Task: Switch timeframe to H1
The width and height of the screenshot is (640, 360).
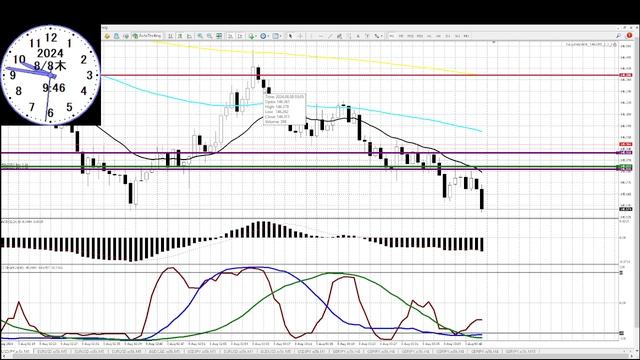Action: pyautogui.click(x=429, y=36)
